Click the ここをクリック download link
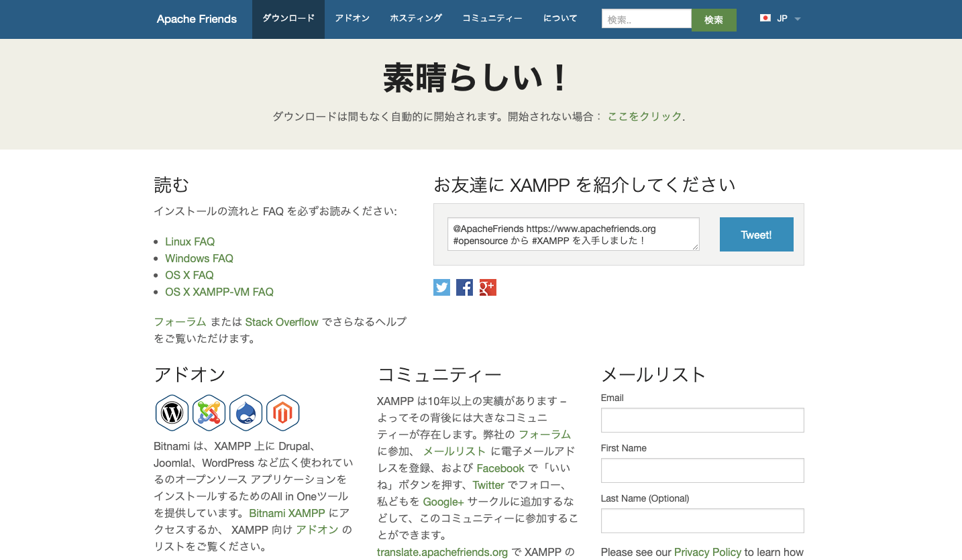The height and width of the screenshot is (560, 962). point(644,116)
